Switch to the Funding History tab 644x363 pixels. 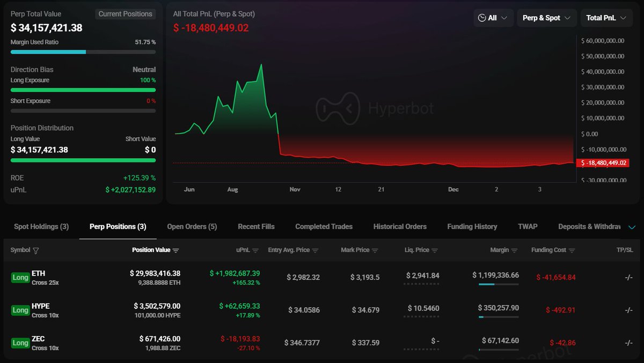[x=472, y=227]
